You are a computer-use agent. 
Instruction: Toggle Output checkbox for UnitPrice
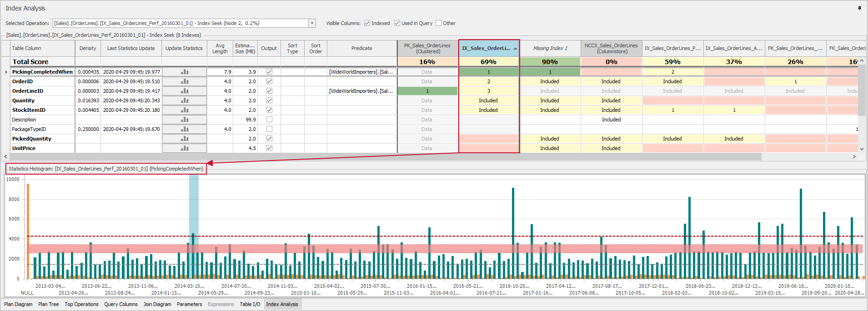click(269, 148)
